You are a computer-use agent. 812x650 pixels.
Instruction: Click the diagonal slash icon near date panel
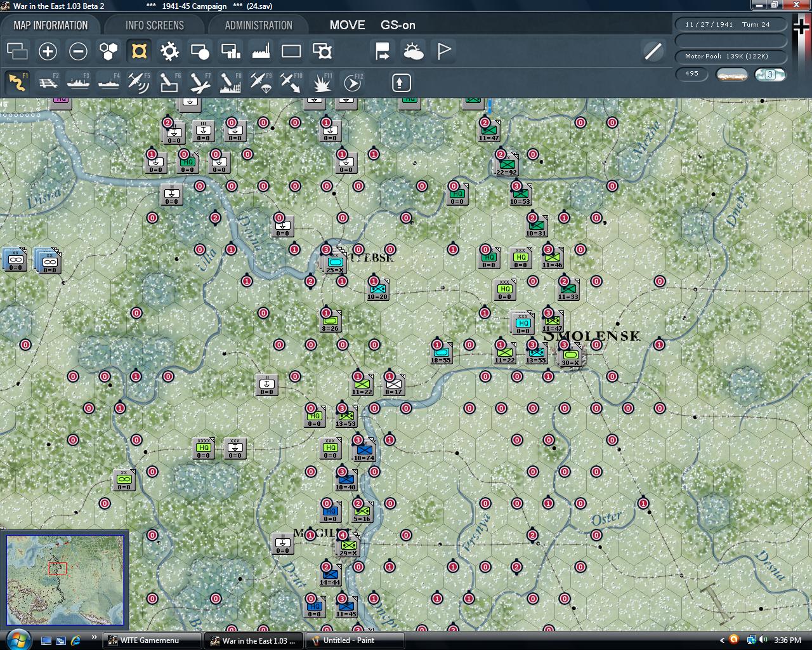[653, 51]
